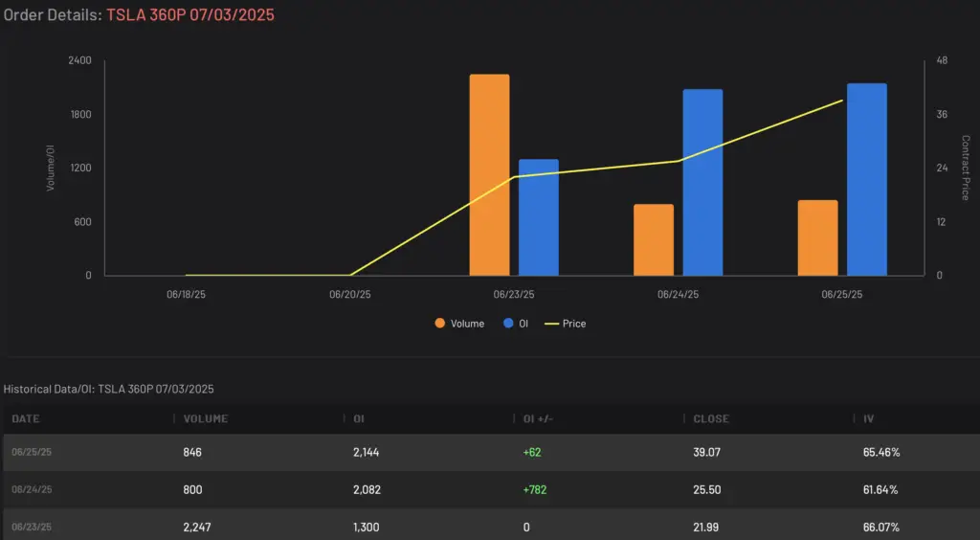Click the IV value 66.07%
The height and width of the screenshot is (540, 980).
881,527
